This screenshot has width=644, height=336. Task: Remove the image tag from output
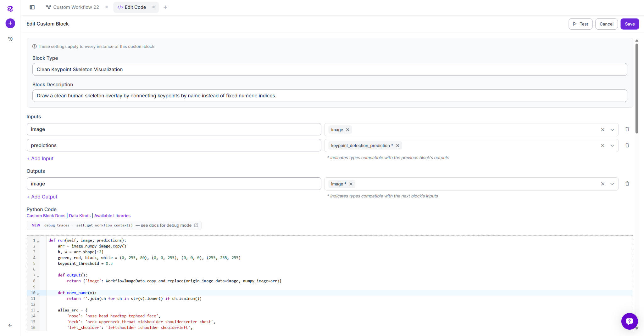click(351, 184)
